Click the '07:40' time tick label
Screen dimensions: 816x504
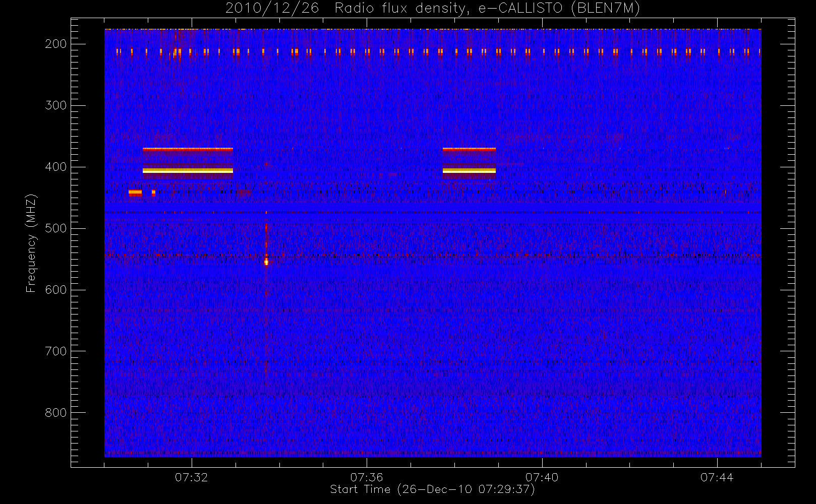(542, 477)
